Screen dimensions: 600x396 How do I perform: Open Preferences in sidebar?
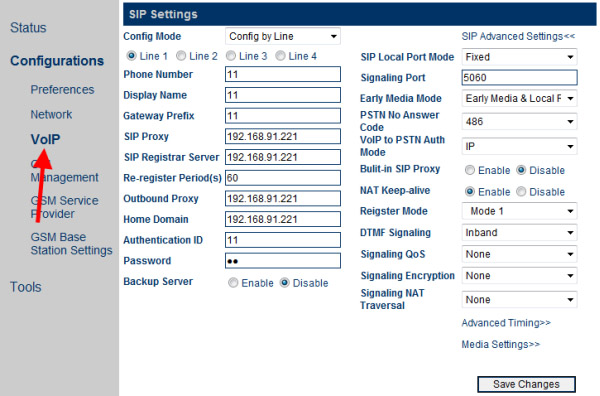[x=62, y=90]
